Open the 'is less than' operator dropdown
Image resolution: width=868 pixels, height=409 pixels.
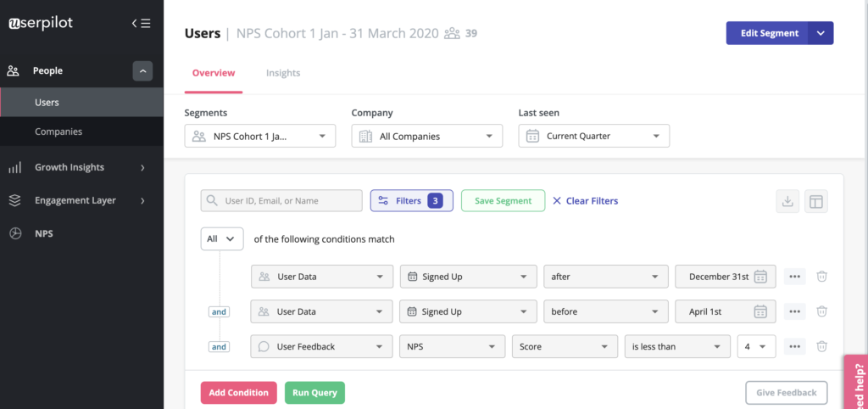676,346
